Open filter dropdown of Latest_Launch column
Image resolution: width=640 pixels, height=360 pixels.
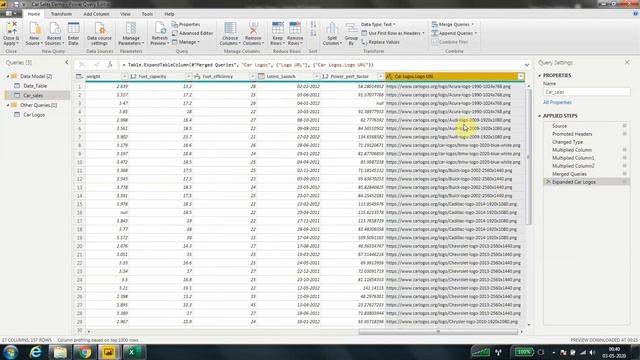[x=316, y=76]
